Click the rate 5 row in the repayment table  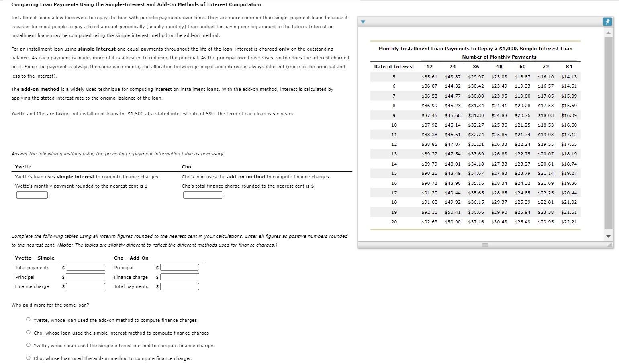click(474, 76)
